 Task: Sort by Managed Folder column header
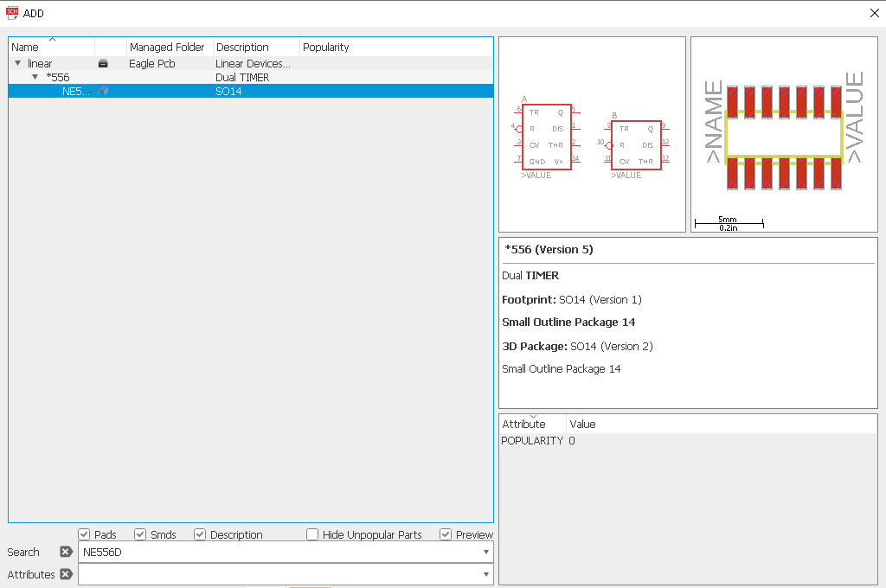pos(170,47)
